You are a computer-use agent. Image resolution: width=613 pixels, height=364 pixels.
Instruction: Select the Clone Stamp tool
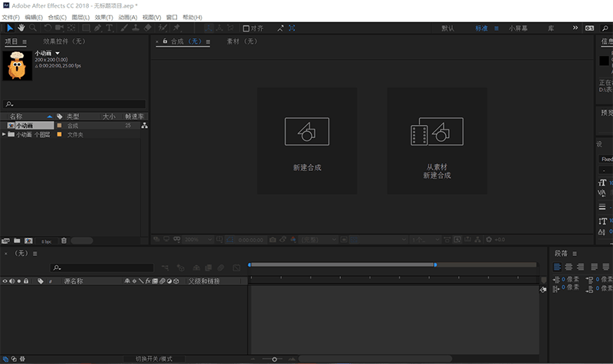point(136,28)
